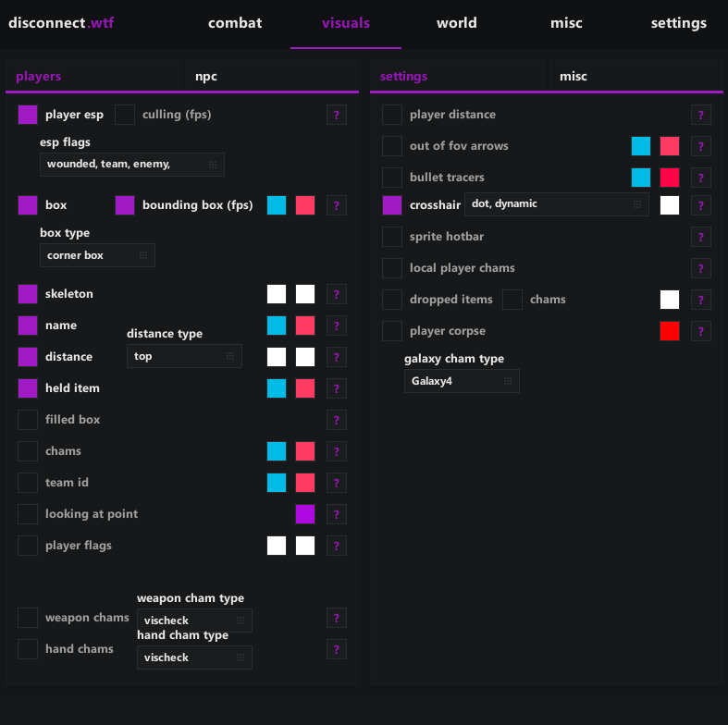This screenshot has height=725, width=728.
Task: Open the galaxy cham type dropdown
Action: pos(461,381)
